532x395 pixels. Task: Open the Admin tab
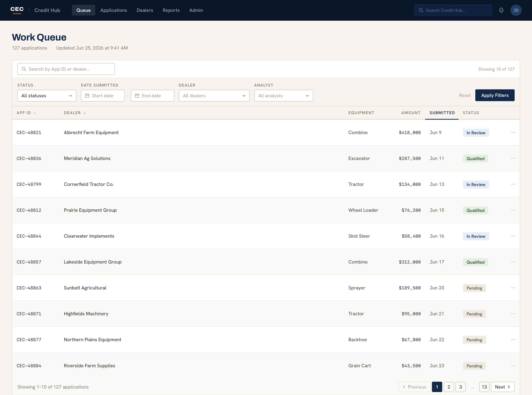196,10
